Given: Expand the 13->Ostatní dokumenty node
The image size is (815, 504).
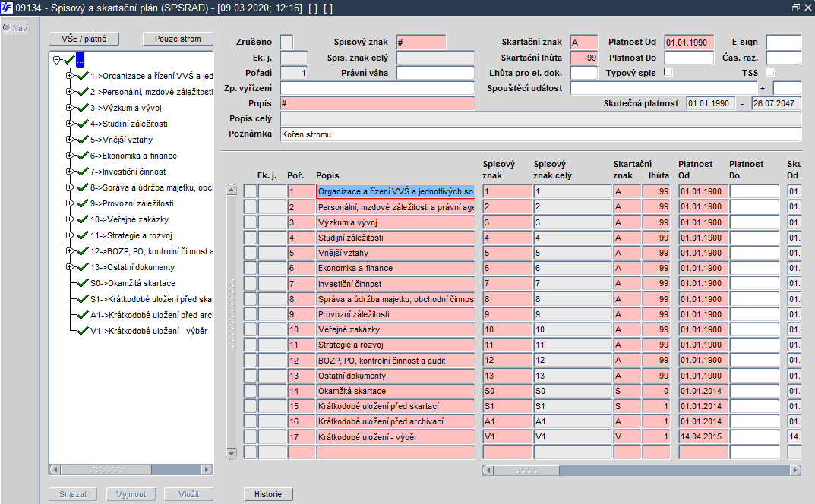Looking at the screenshot, I should coord(70,267).
